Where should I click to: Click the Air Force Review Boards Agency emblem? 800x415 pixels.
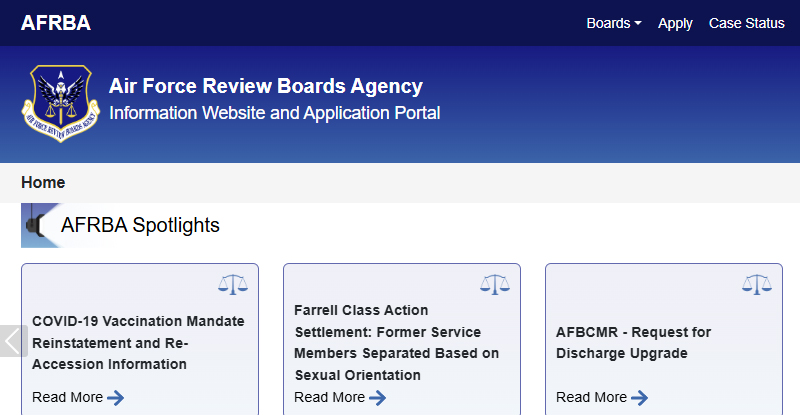pos(61,104)
